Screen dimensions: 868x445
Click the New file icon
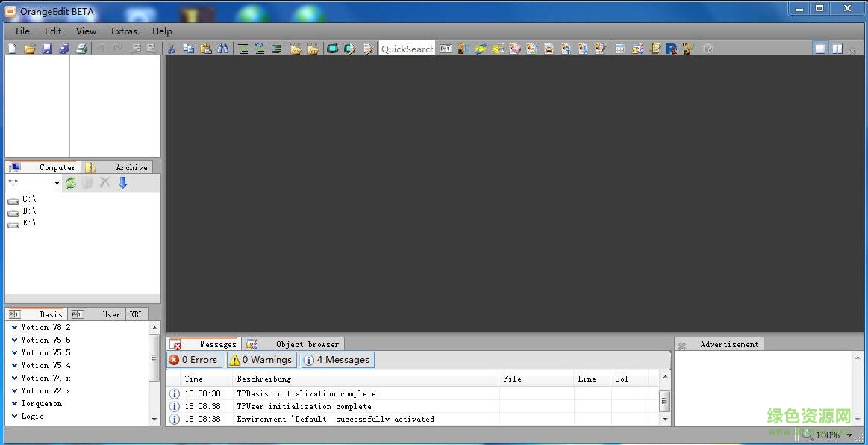coord(12,49)
